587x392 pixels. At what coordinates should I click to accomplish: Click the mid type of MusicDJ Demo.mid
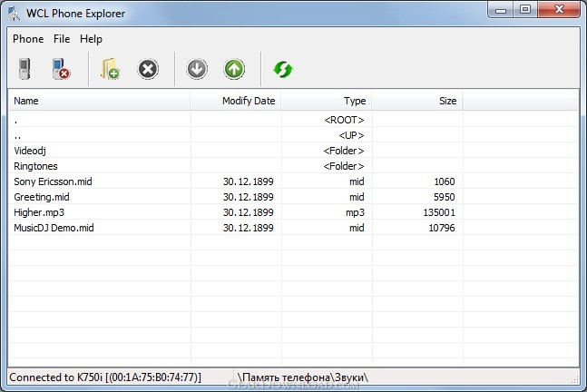point(357,228)
